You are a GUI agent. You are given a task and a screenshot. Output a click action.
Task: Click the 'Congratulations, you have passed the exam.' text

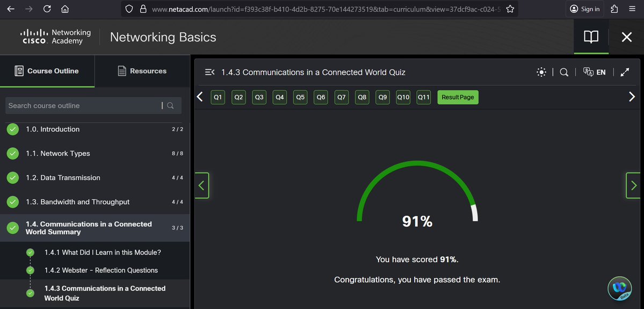(417, 280)
